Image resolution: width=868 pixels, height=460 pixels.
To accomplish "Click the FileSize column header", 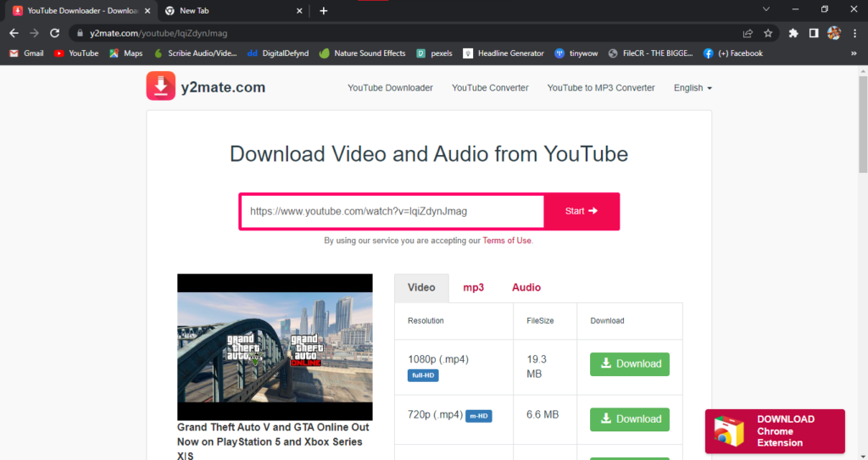I will coord(540,321).
